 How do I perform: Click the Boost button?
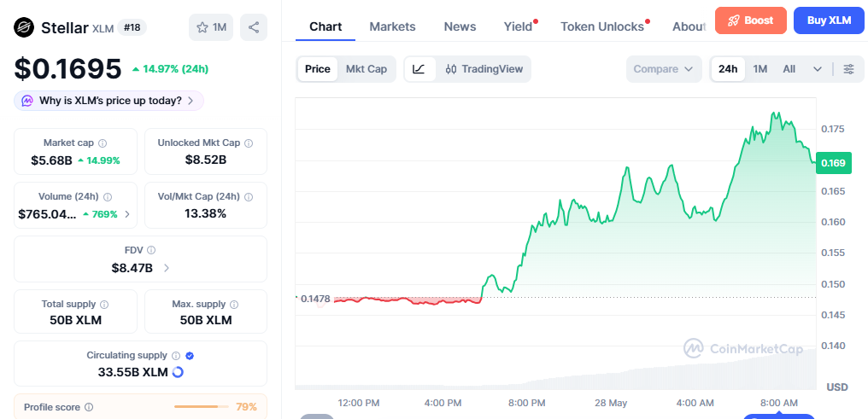coord(751,20)
